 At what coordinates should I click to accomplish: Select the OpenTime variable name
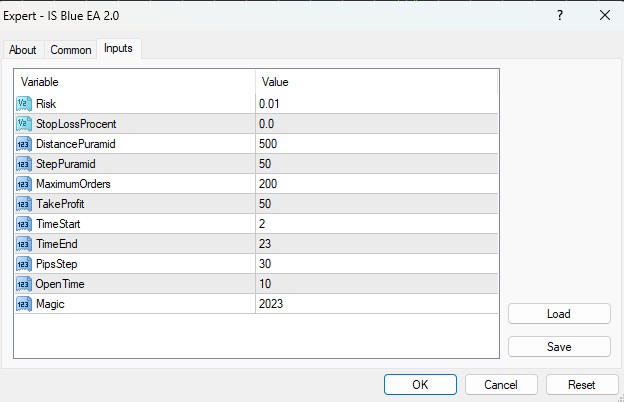60,284
